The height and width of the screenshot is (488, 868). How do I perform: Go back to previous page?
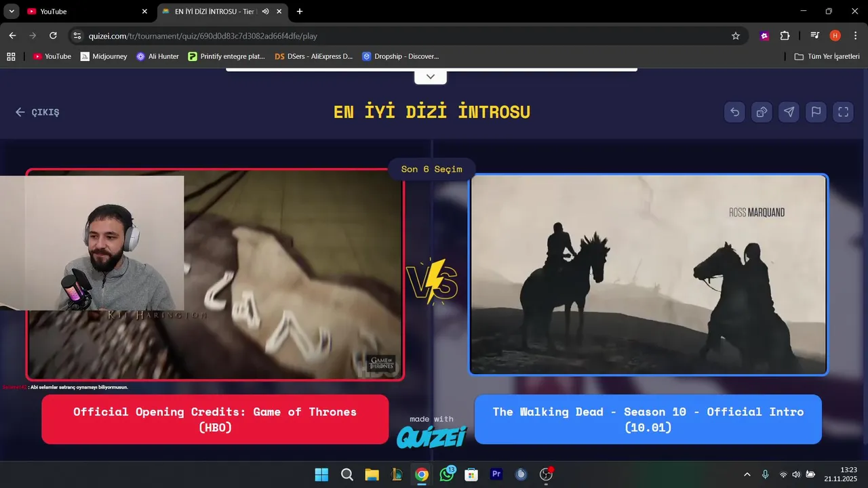click(12, 36)
